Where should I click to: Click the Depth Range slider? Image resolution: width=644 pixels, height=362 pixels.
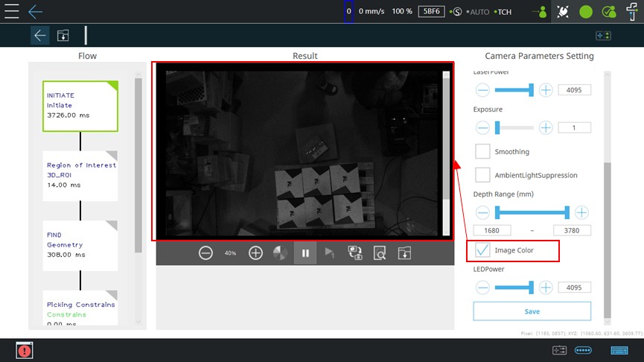(x=532, y=212)
